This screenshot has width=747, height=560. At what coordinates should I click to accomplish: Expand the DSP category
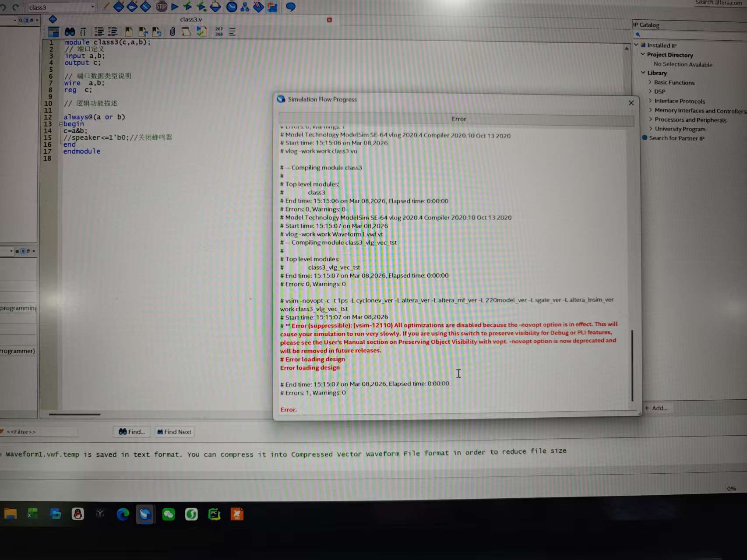[650, 91]
